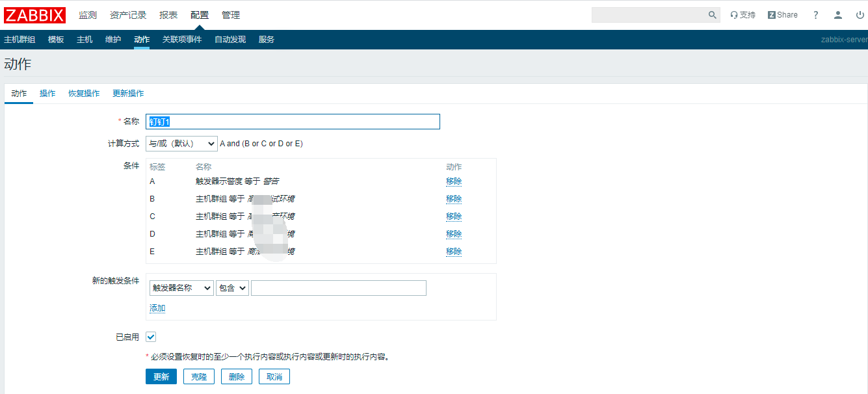Open the help question mark icon
868x394 pixels.
pos(816,15)
